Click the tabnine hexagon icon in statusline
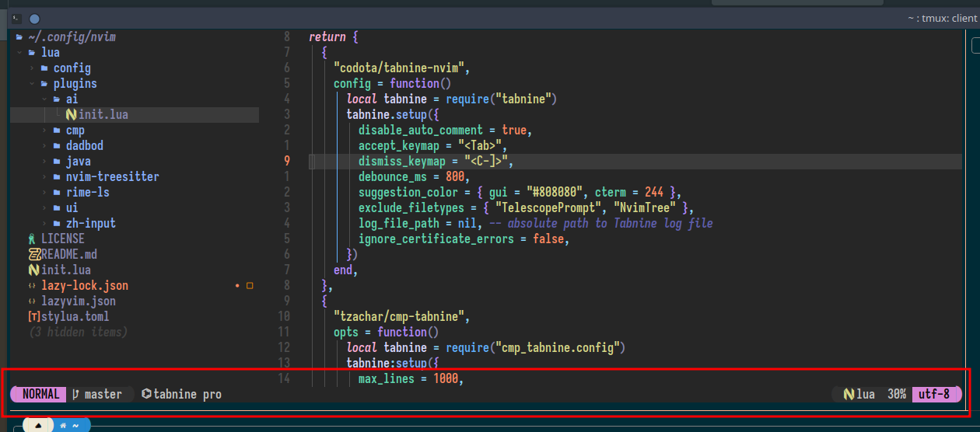The height and width of the screenshot is (432, 980). click(x=146, y=394)
